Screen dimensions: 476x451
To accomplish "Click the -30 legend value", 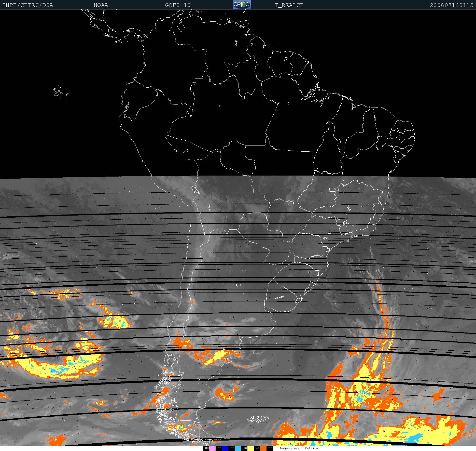I will coord(270,448).
